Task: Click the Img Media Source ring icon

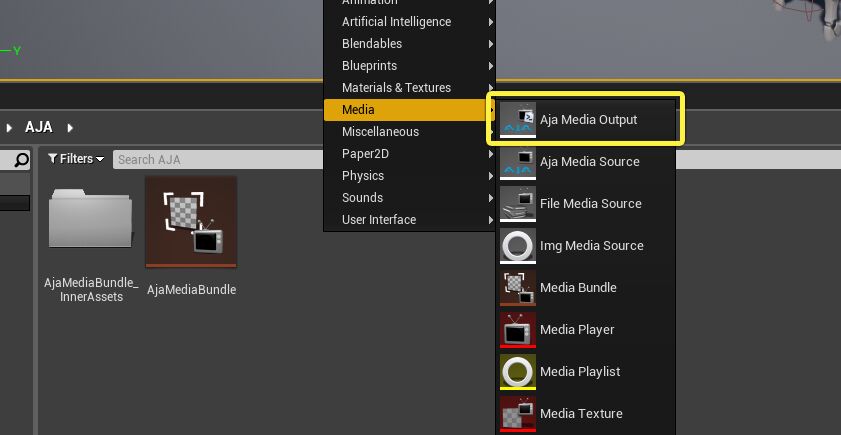Action: (x=518, y=246)
